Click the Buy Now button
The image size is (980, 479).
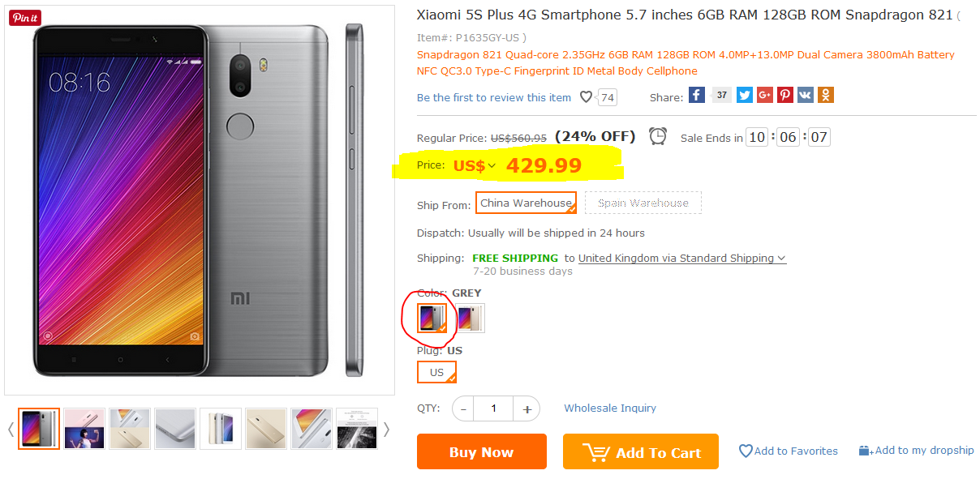pos(481,452)
